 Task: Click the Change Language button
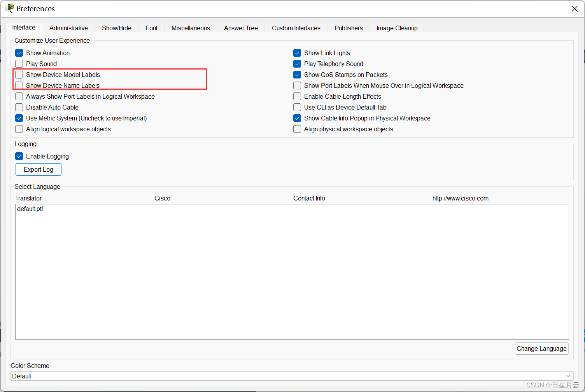(x=541, y=348)
